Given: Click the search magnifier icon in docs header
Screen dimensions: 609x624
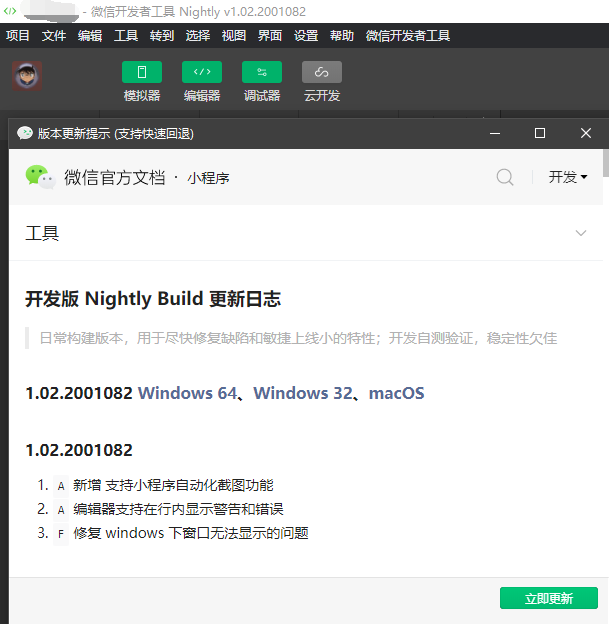Looking at the screenshot, I should pyautogui.click(x=505, y=177).
